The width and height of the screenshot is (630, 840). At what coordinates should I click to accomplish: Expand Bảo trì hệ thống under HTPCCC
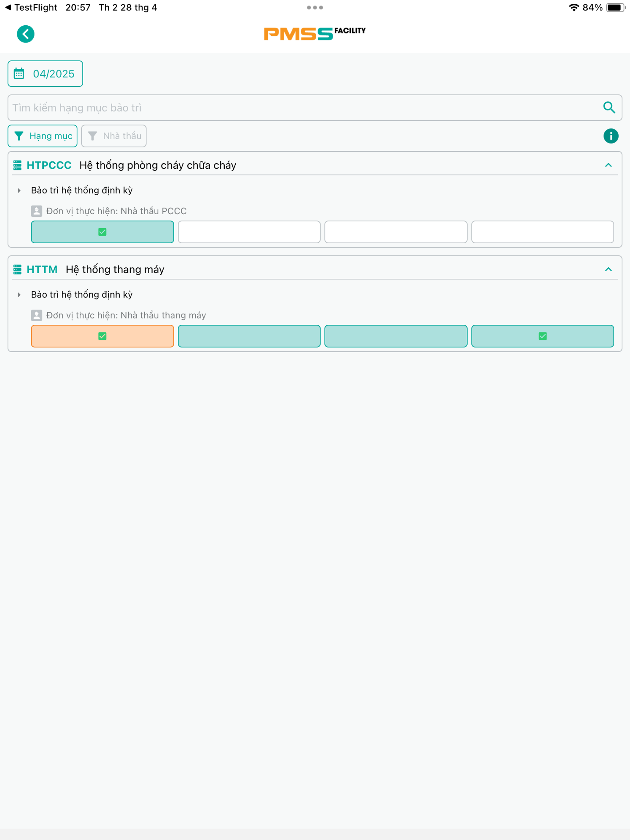tap(19, 191)
